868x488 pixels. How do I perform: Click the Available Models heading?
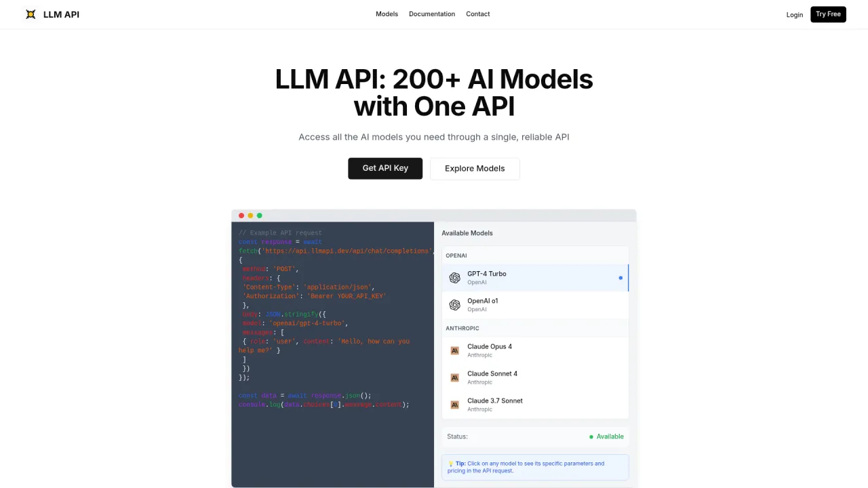tap(467, 233)
